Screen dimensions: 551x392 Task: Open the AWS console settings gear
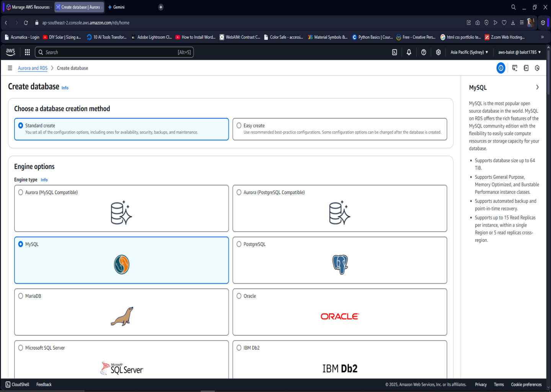(439, 52)
